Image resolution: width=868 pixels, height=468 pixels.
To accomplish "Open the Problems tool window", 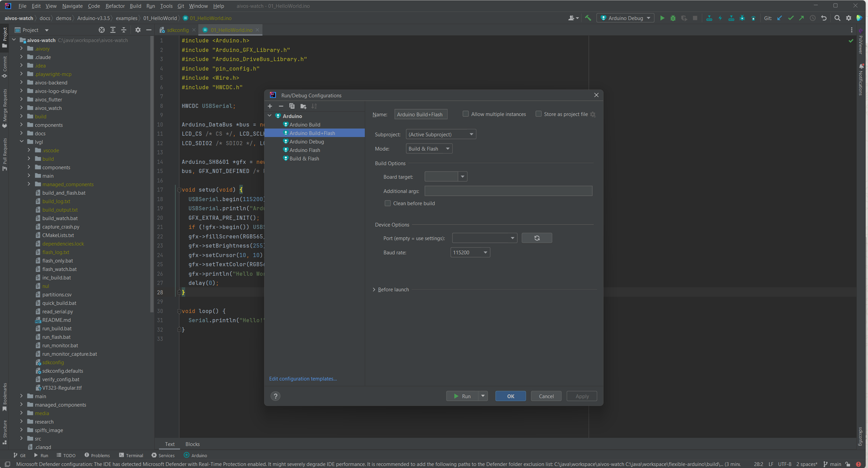I will click(x=97, y=456).
